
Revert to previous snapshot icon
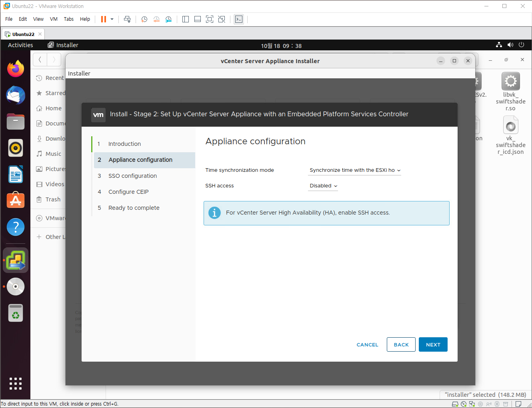pyautogui.click(x=156, y=19)
